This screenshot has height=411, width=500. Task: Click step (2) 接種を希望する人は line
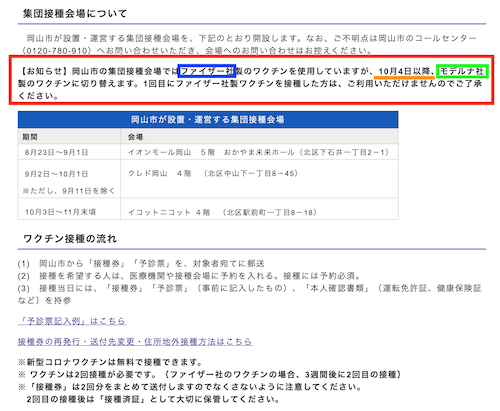pos(189,276)
